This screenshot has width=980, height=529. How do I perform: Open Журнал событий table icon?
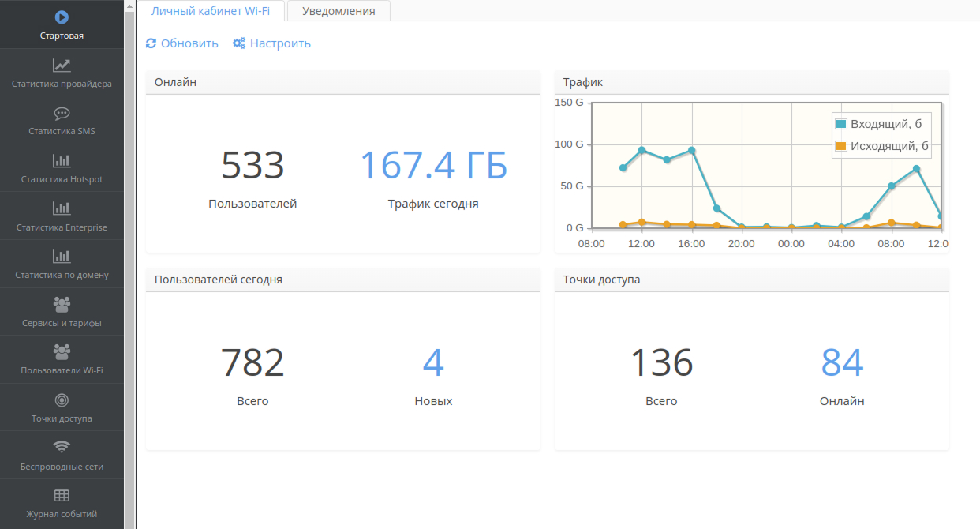pyautogui.click(x=62, y=495)
